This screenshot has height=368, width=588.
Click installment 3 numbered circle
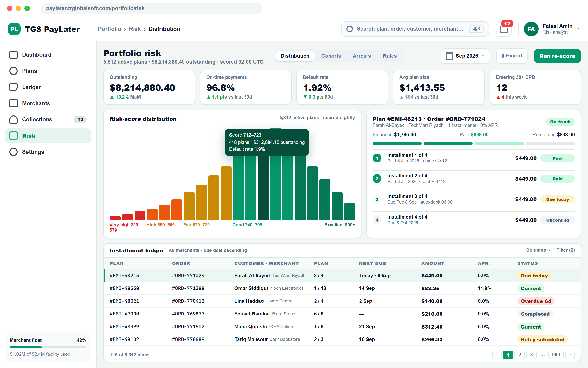[x=377, y=199]
